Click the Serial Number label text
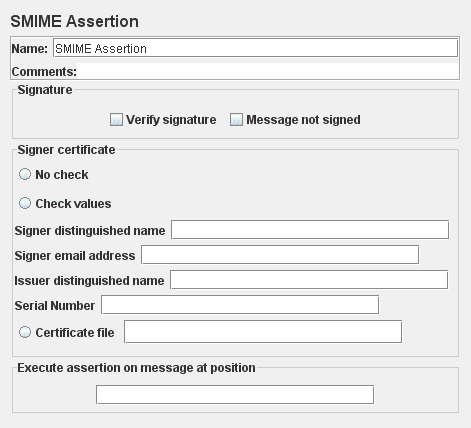 (55, 305)
